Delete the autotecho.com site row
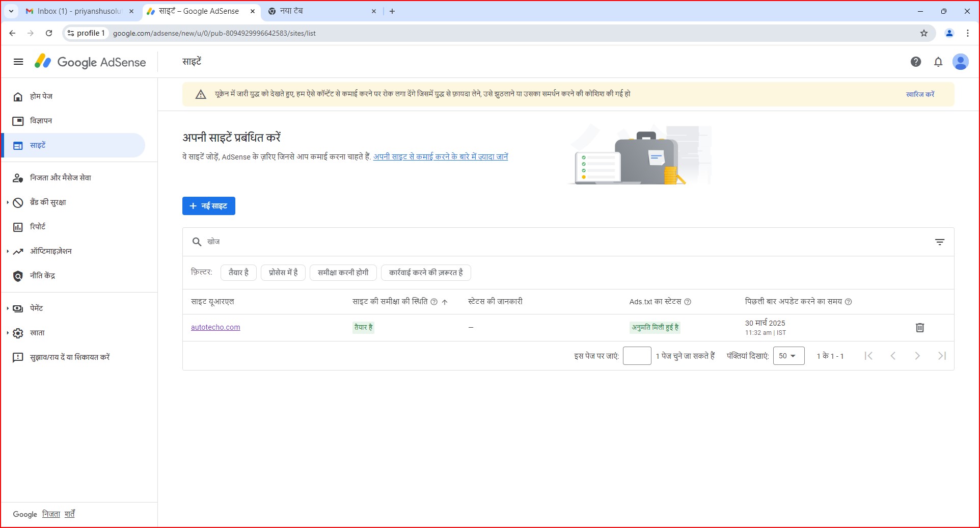The width and height of the screenshot is (980, 528). pyautogui.click(x=920, y=328)
